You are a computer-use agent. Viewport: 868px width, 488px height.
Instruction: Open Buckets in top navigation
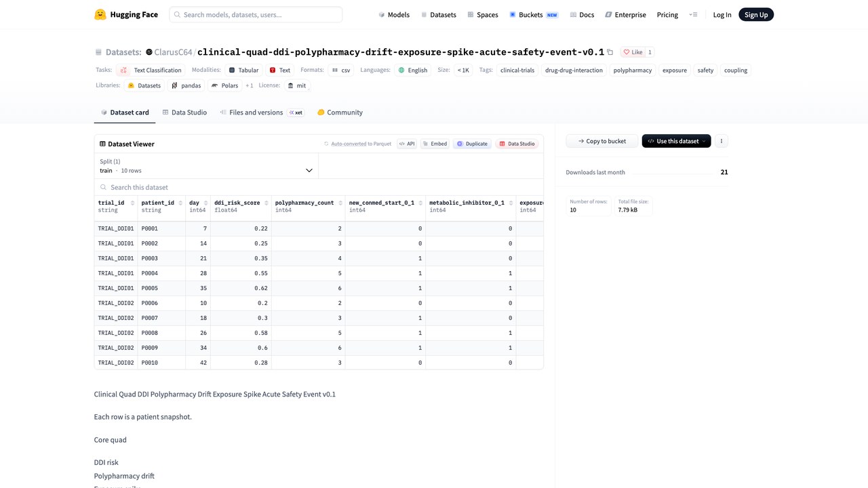click(x=534, y=14)
